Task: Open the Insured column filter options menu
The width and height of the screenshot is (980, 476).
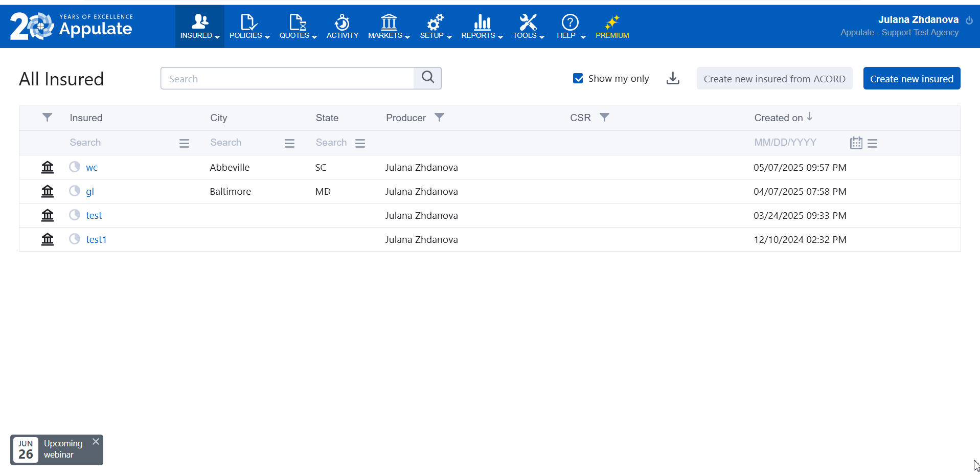Action: tap(184, 143)
